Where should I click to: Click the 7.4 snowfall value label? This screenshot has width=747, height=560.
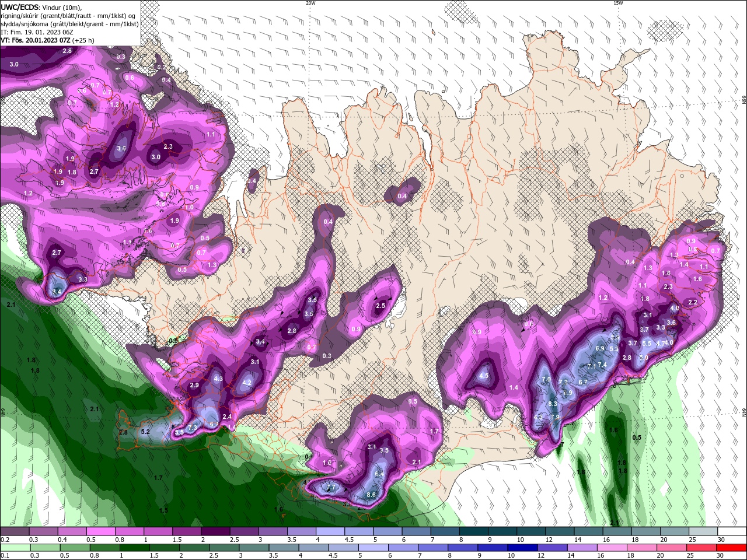[603, 365]
